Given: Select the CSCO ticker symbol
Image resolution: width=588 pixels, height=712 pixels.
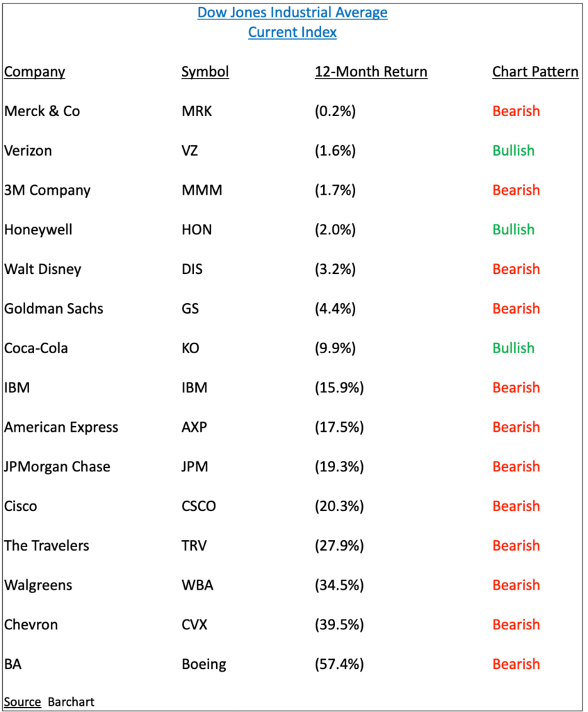Looking at the screenshot, I should pyautogui.click(x=199, y=506).
